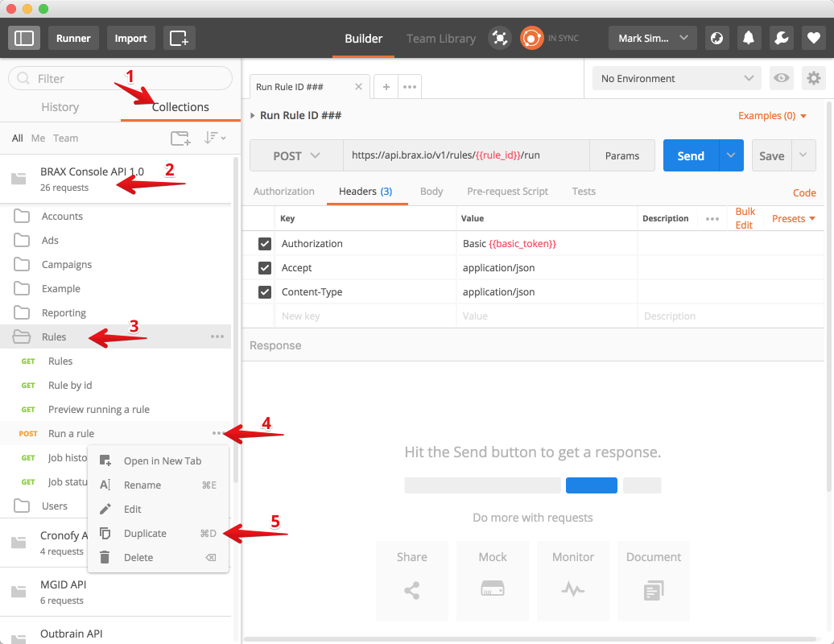Open the Send button dropdown arrow

pyautogui.click(x=731, y=156)
